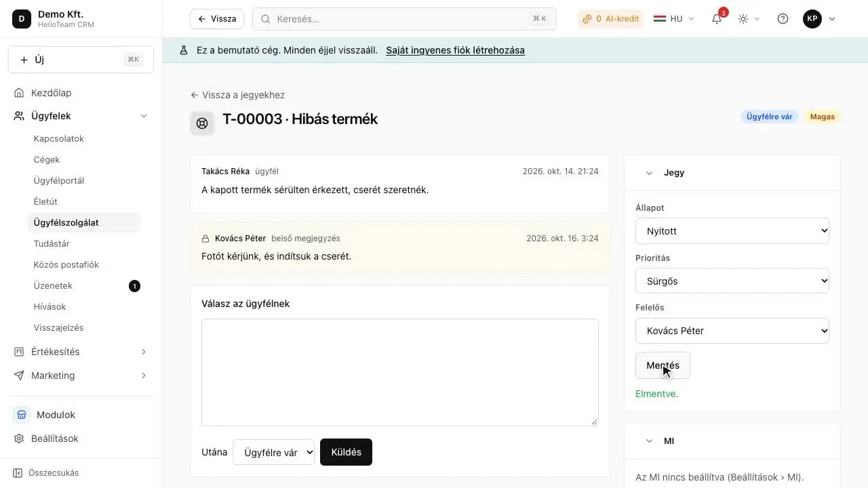This screenshot has width=868, height=488.
Task: Send reply with Küldés button
Action: [x=346, y=452]
